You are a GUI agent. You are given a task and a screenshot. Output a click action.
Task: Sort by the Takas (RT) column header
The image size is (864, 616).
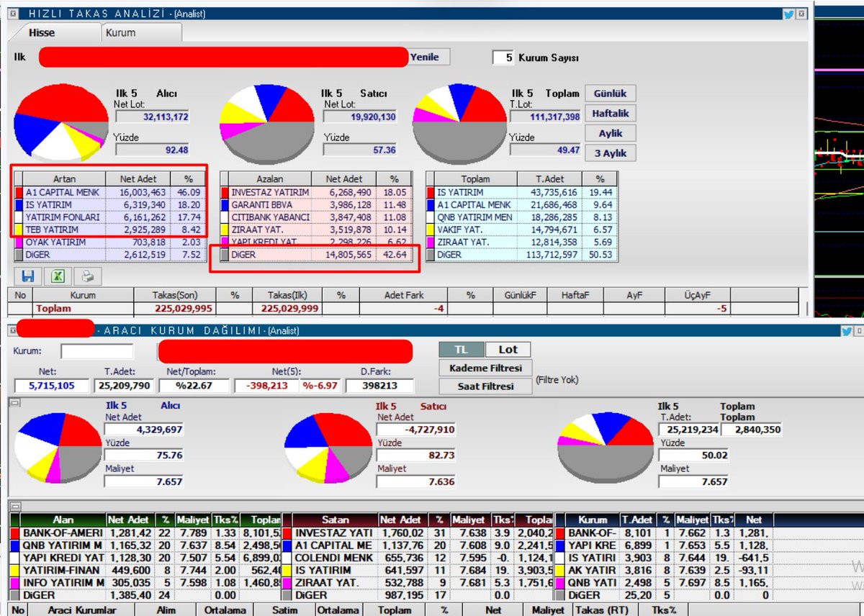point(602,610)
